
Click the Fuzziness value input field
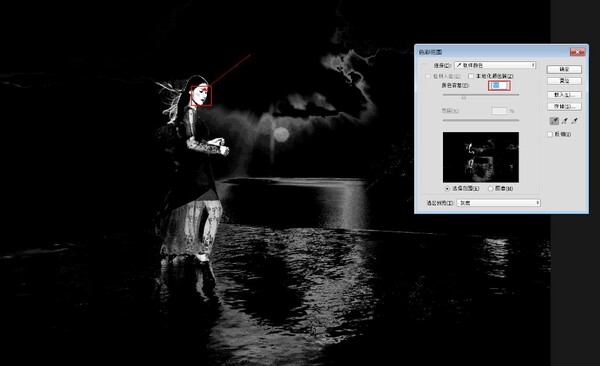[x=499, y=85]
